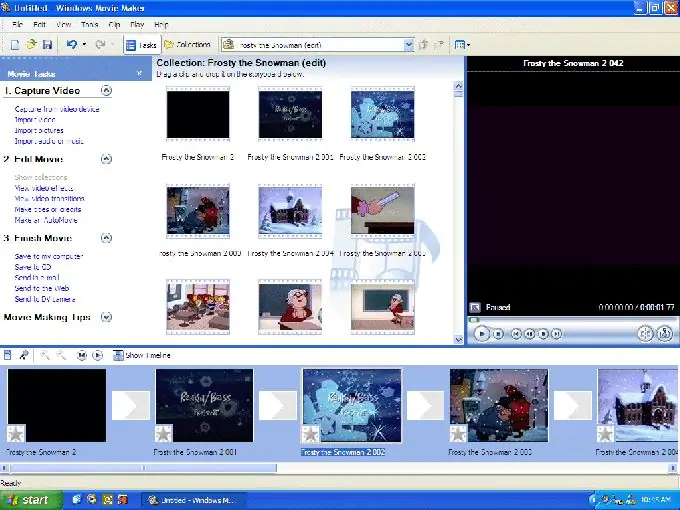
Task: Open the Views dropdown button
Action: coord(462,45)
